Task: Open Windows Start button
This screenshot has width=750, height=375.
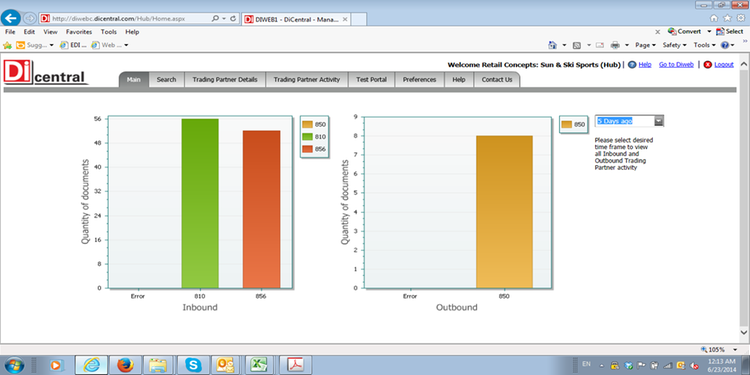Action: (14, 365)
